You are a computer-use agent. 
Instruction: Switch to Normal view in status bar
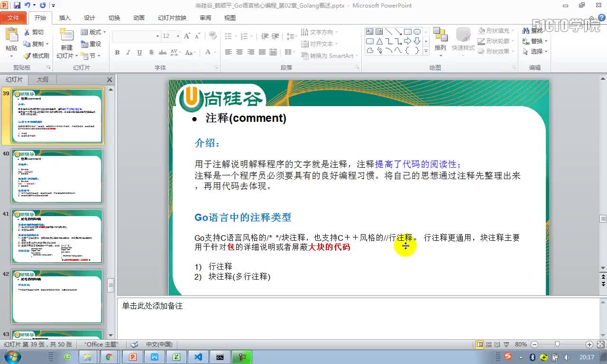point(480,345)
